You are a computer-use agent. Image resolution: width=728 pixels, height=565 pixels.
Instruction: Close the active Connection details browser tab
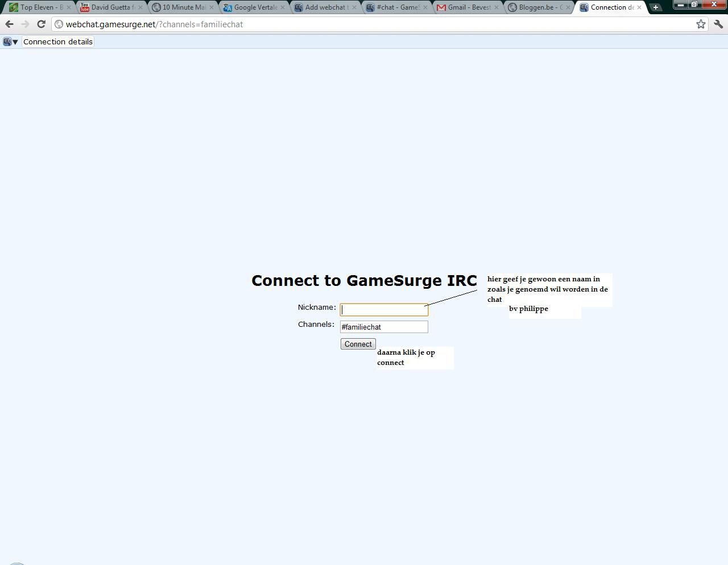coord(639,7)
